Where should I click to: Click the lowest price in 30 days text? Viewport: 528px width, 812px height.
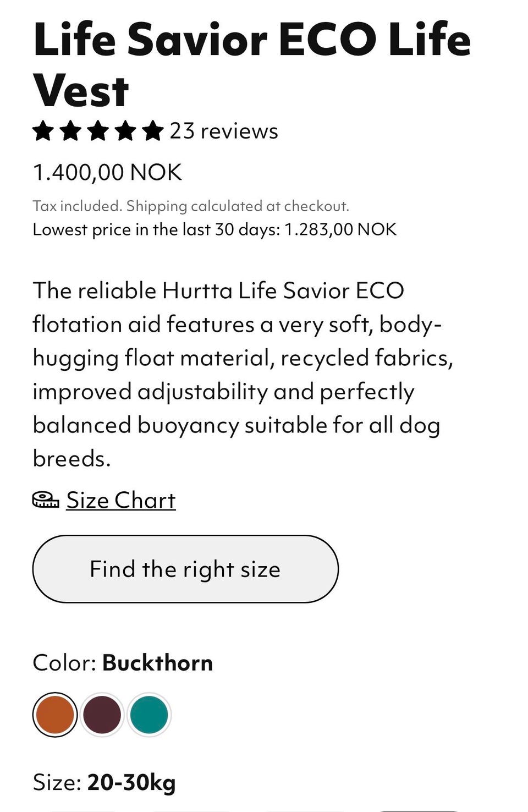(215, 229)
